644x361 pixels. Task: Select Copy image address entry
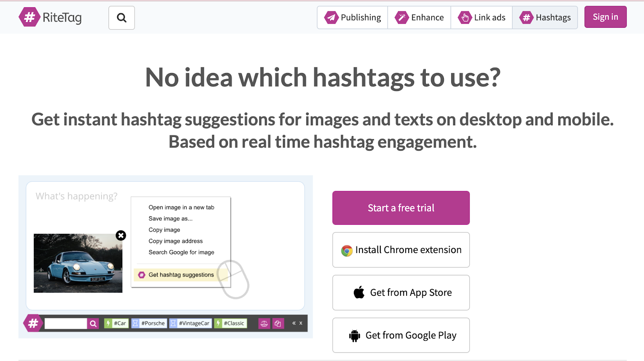coord(175,241)
